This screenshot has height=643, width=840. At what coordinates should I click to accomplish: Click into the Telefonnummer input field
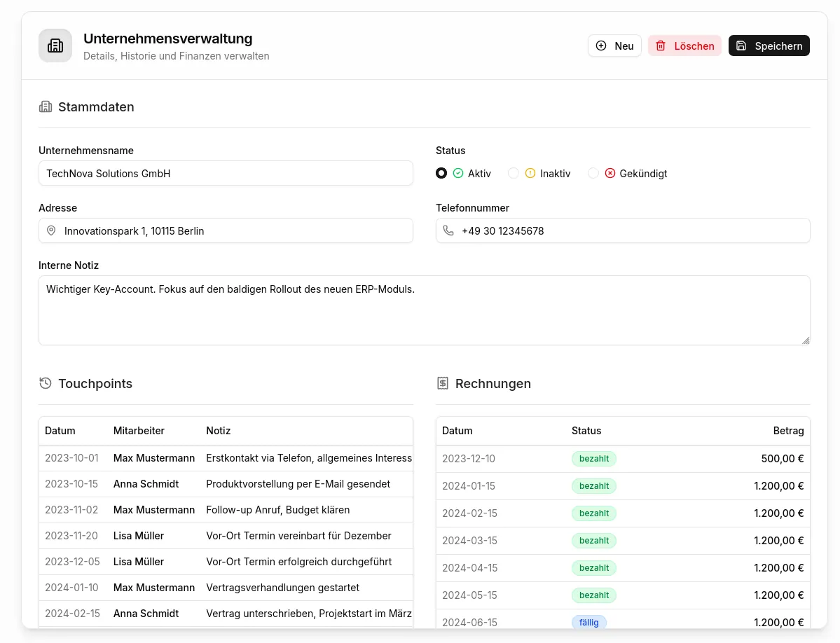(623, 230)
